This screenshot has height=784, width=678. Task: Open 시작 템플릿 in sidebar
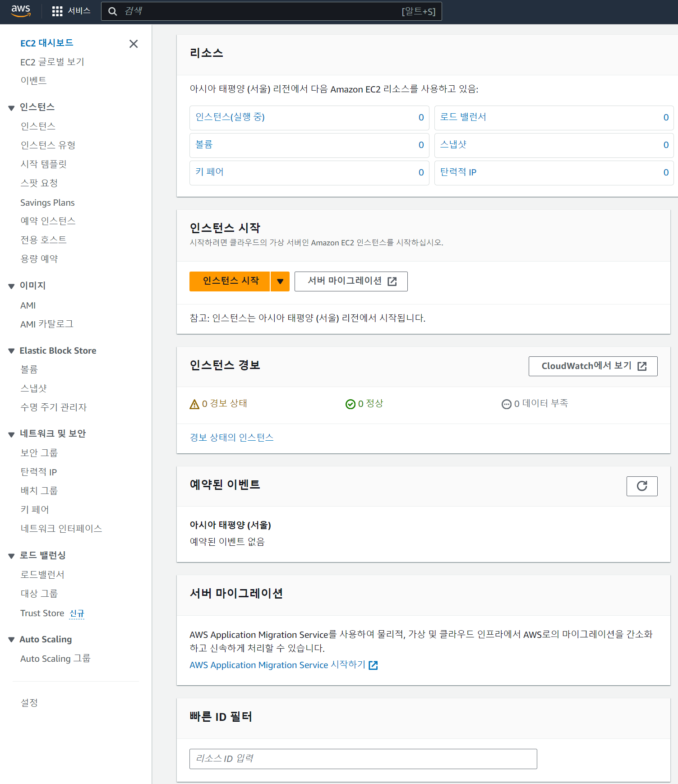[43, 164]
